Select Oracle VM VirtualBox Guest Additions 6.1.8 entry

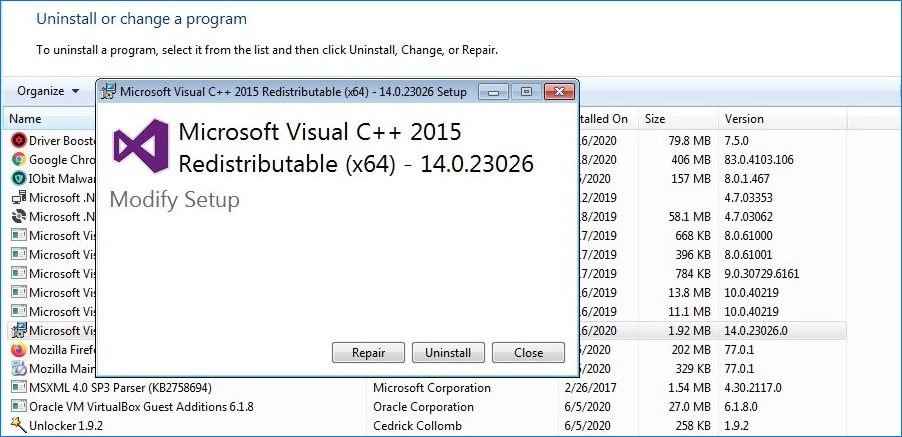click(x=142, y=407)
